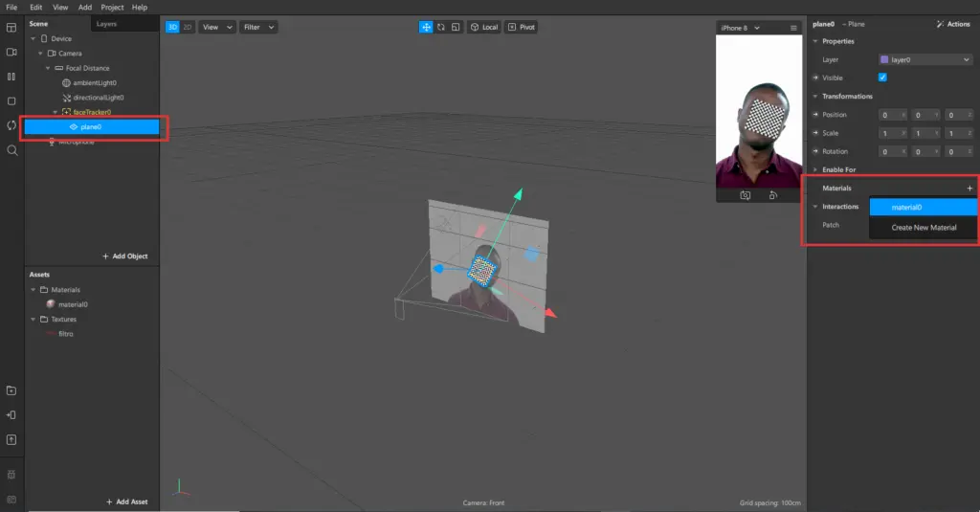Click the video camera icon in left sidebar

(x=11, y=52)
